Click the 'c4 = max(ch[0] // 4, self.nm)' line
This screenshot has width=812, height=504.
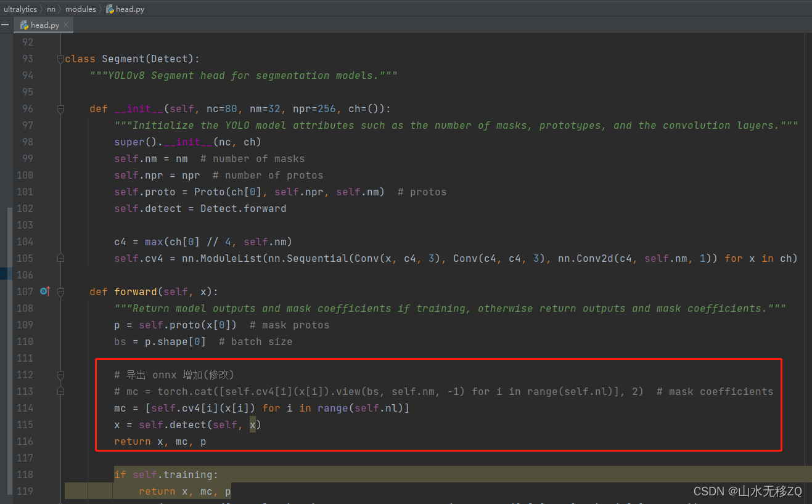coord(203,242)
